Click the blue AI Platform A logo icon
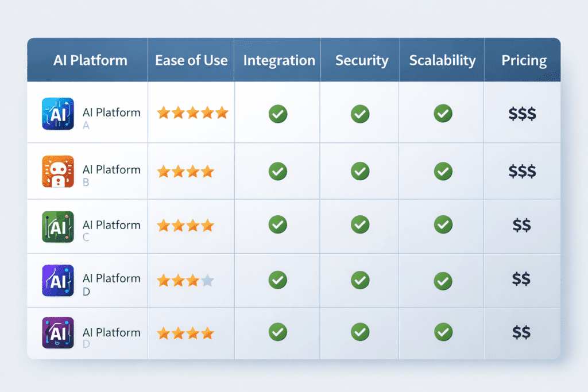The width and height of the screenshot is (588, 392). pos(58,114)
